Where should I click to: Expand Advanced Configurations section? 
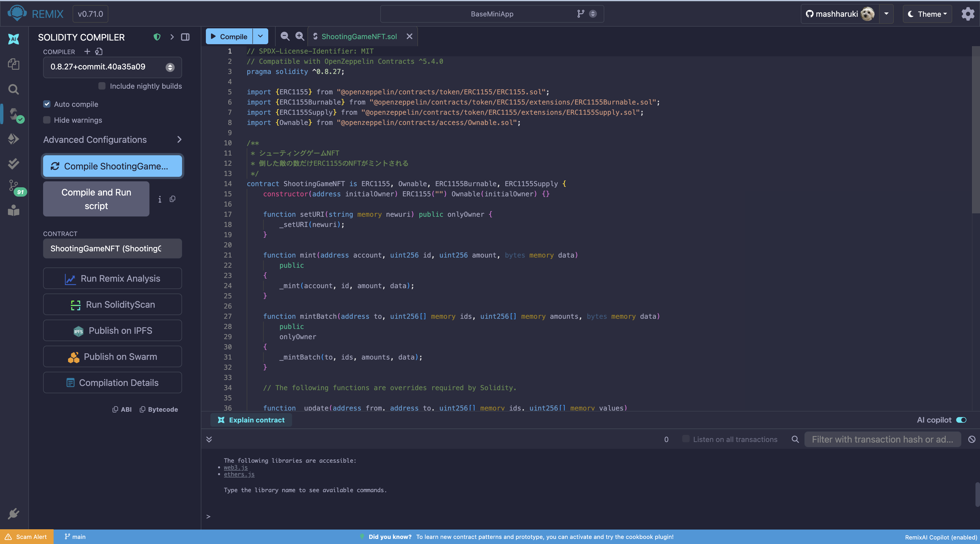112,139
